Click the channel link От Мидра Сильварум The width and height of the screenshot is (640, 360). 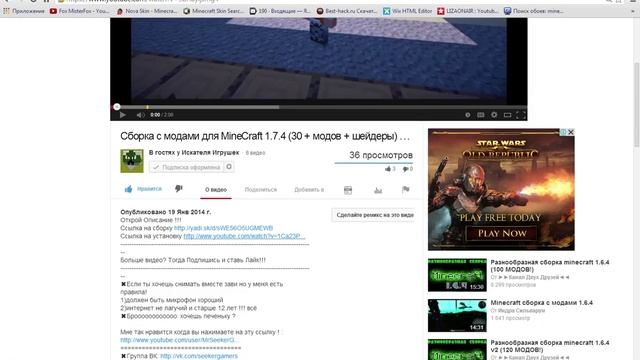click(518, 311)
